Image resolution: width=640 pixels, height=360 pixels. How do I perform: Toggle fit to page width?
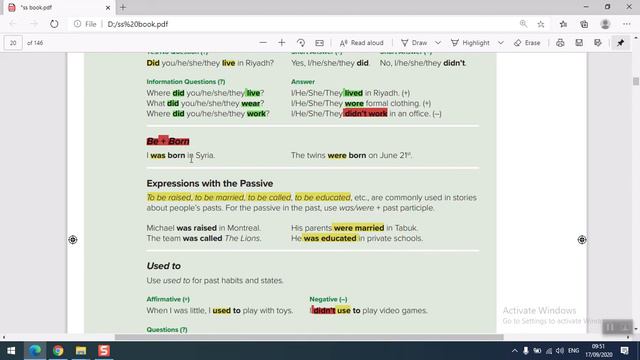(320, 43)
